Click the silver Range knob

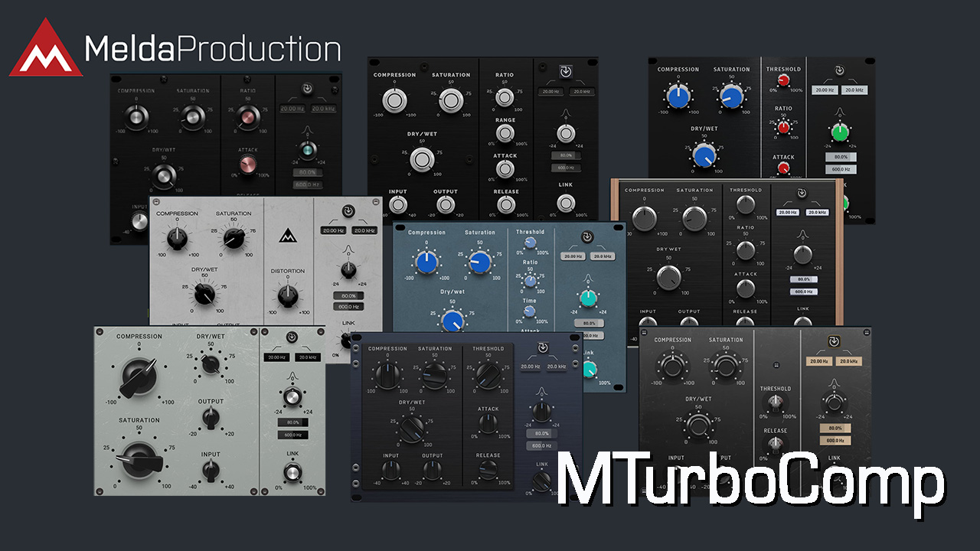click(x=505, y=133)
